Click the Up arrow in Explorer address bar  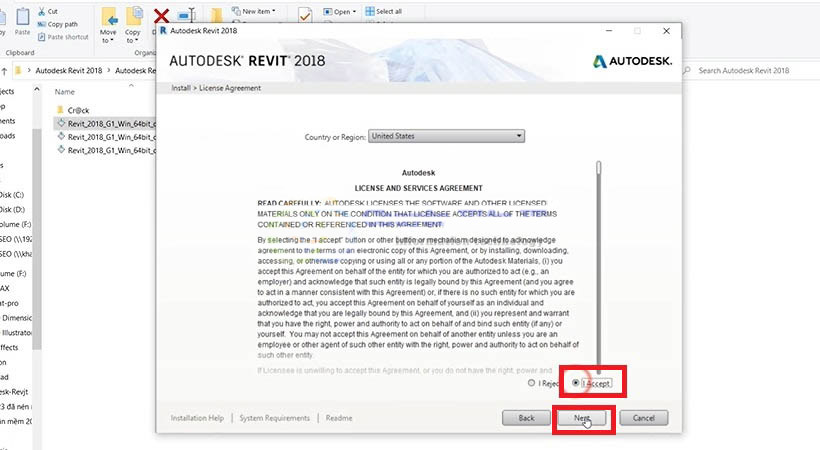(4, 71)
